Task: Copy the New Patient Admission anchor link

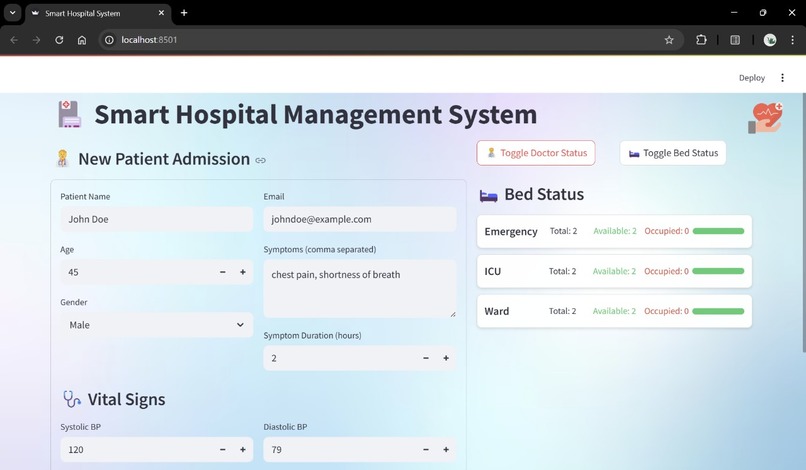Action: pyautogui.click(x=261, y=160)
